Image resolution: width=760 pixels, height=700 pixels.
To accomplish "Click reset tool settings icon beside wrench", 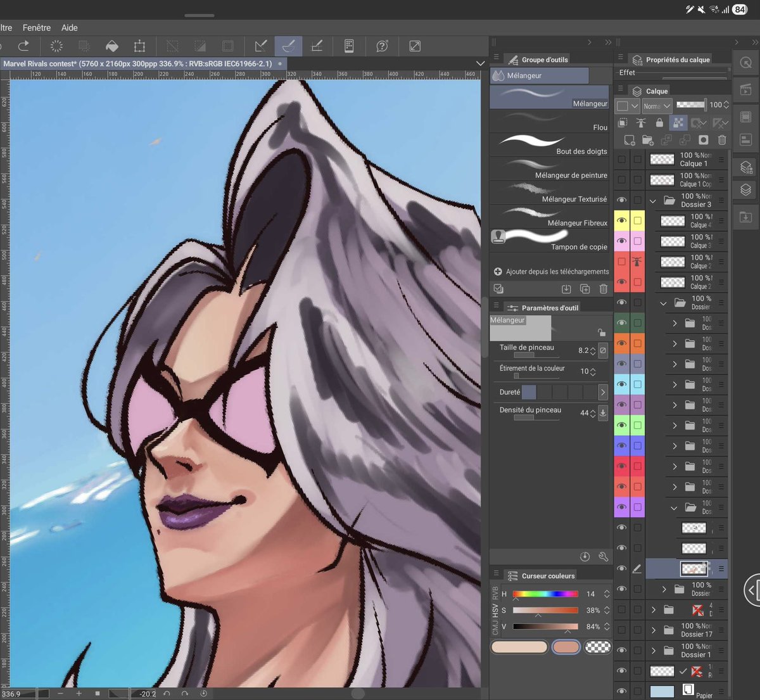I will [x=585, y=556].
